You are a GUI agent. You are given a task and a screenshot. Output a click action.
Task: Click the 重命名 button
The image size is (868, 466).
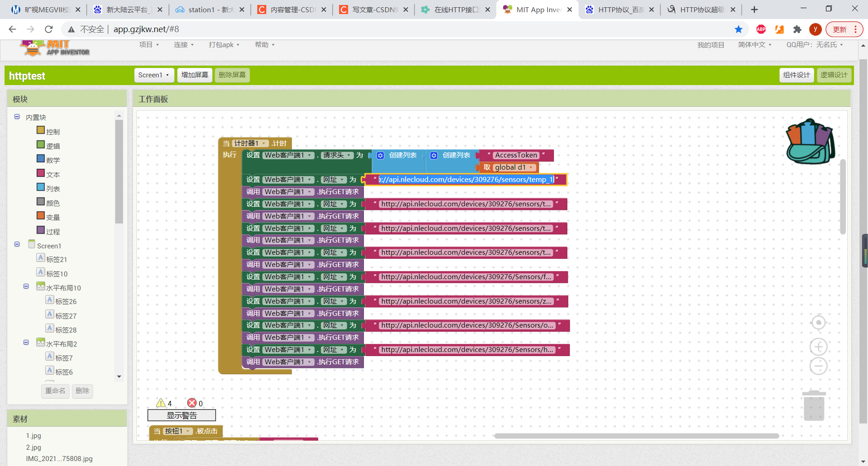click(55, 391)
